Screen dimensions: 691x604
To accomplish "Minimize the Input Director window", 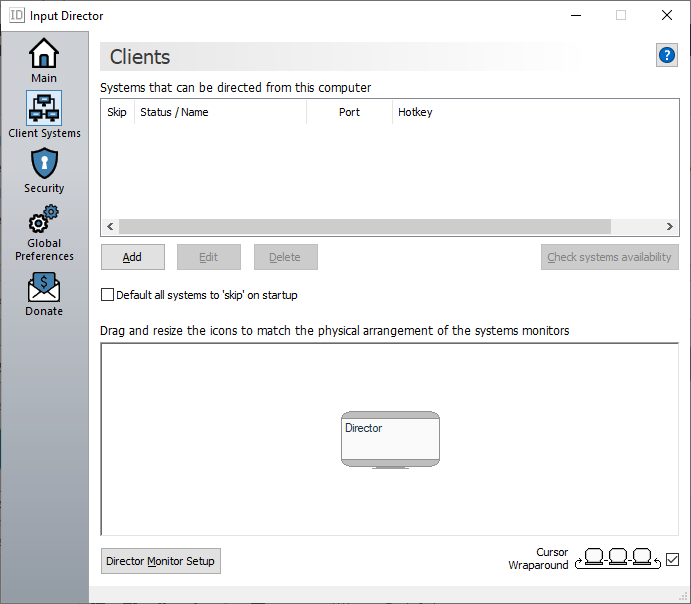I will tap(576, 15).
